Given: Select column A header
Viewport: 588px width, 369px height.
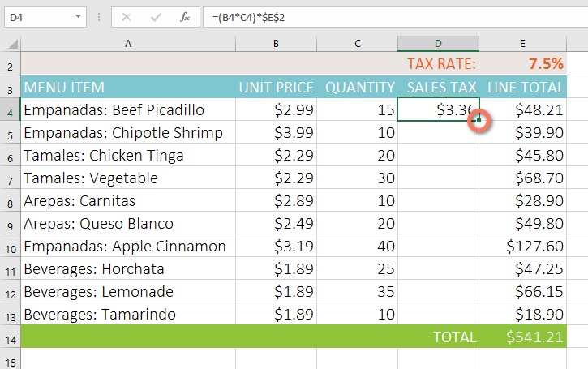Looking at the screenshot, I should tap(127, 43).
